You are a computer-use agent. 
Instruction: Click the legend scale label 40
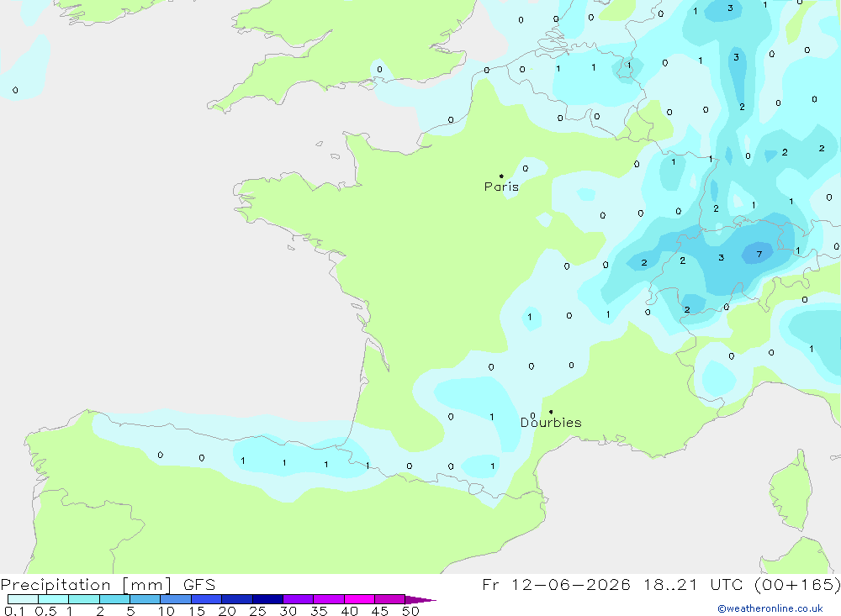[x=349, y=611]
